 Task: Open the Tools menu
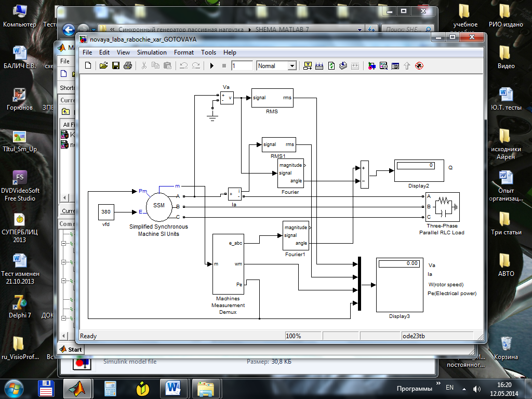click(x=208, y=52)
